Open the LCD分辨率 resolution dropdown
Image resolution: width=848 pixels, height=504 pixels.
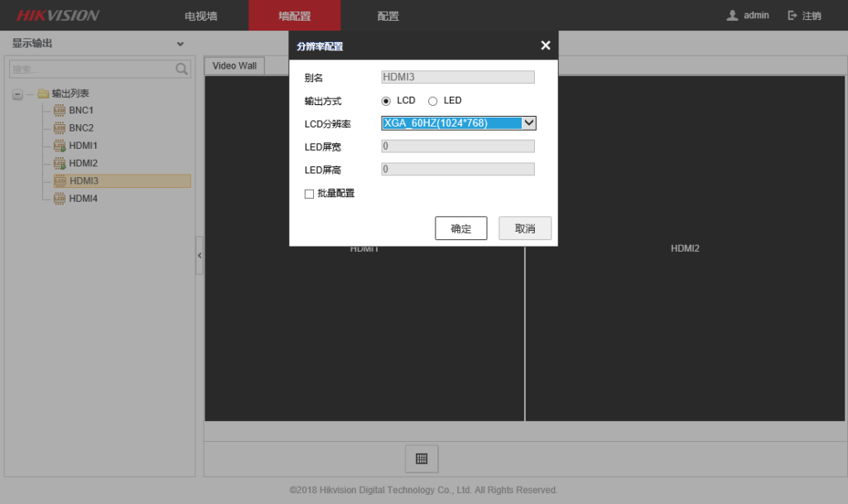(x=528, y=122)
